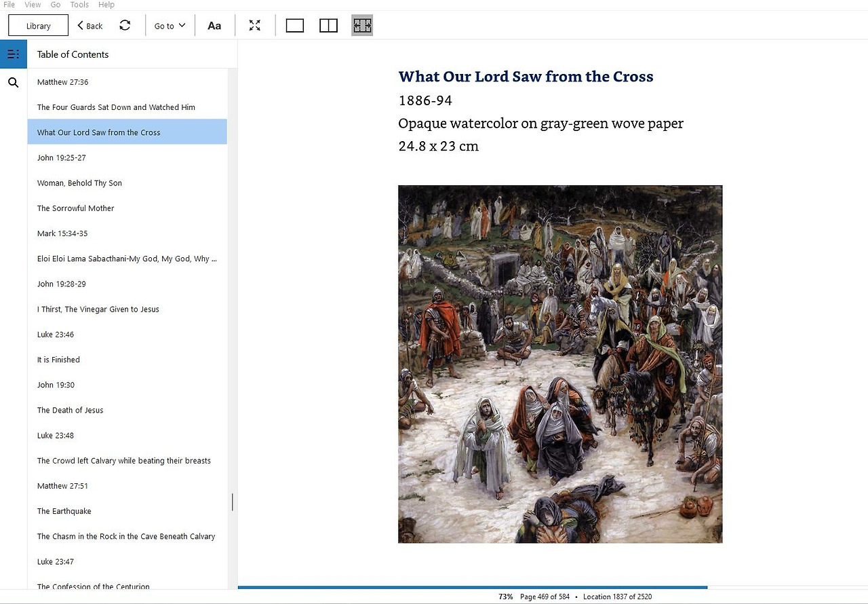Open 'The Death of Jesus' entry

click(127, 410)
